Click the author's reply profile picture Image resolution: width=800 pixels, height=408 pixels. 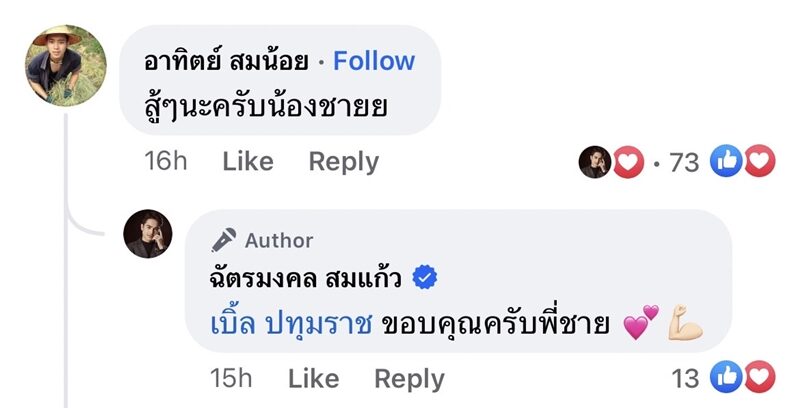pyautogui.click(x=148, y=235)
